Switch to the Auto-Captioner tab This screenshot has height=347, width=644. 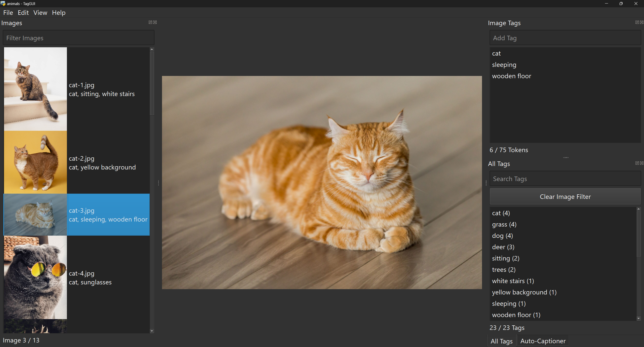coord(543,341)
